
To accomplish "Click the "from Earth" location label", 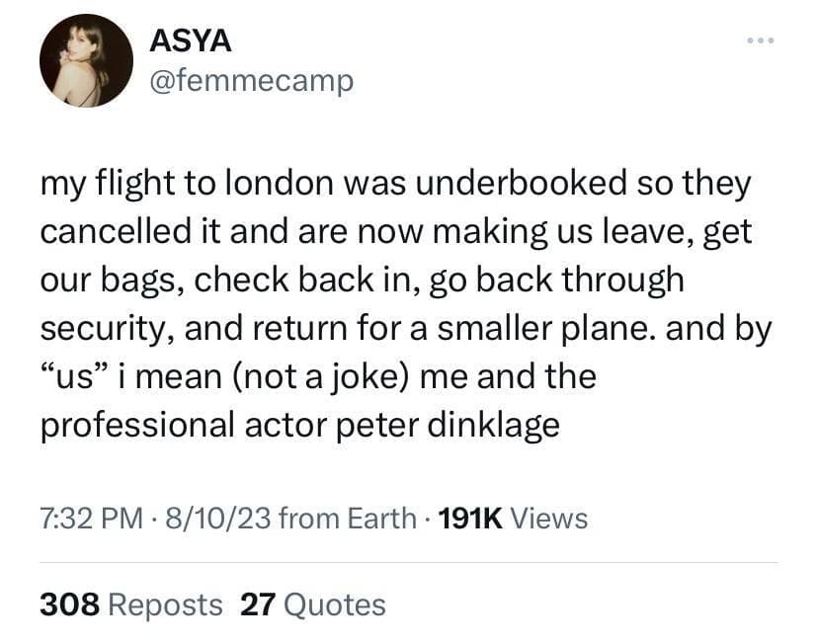I will pyautogui.click(x=347, y=518).
